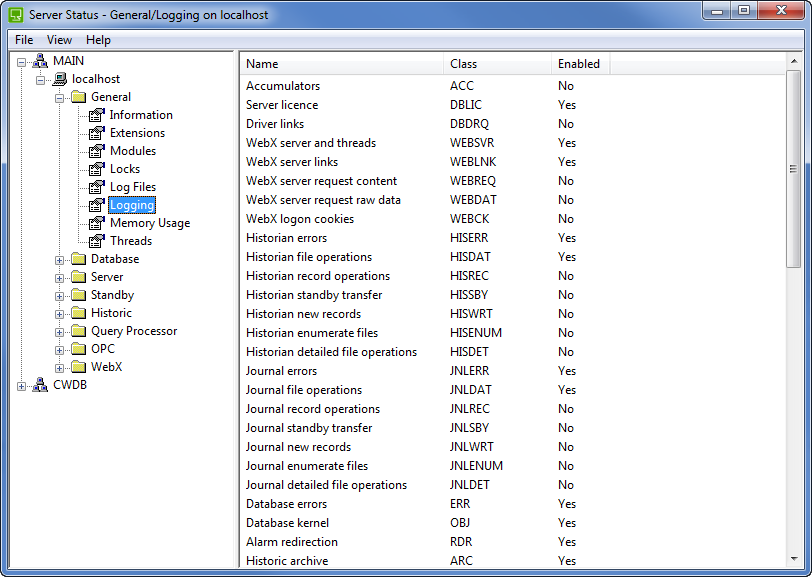This screenshot has width=812, height=577.
Task: Sort list by Enabled column header
Action: coord(579,64)
